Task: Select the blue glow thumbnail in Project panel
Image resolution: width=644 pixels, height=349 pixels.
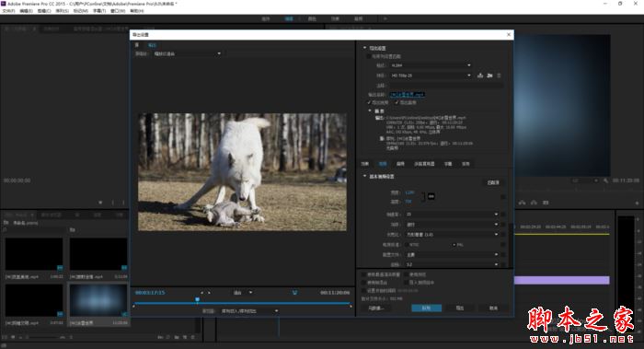Action: [98, 300]
